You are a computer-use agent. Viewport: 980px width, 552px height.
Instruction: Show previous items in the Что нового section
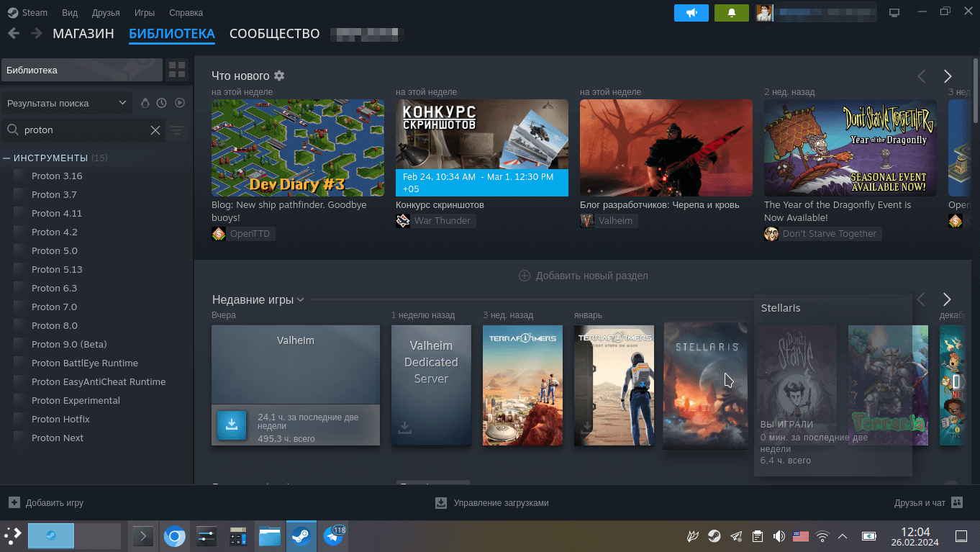point(921,76)
